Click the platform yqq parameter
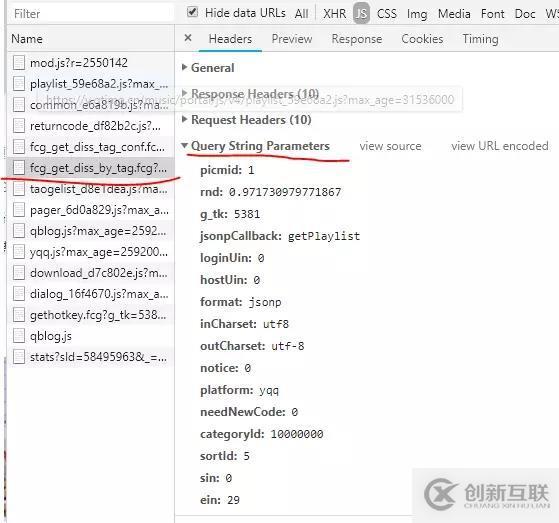559x523 pixels. coord(239,390)
